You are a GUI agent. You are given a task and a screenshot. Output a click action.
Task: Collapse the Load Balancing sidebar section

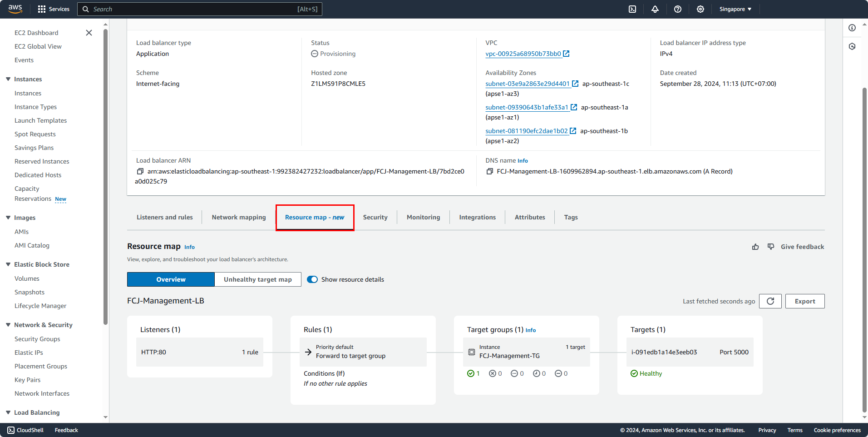(8, 412)
